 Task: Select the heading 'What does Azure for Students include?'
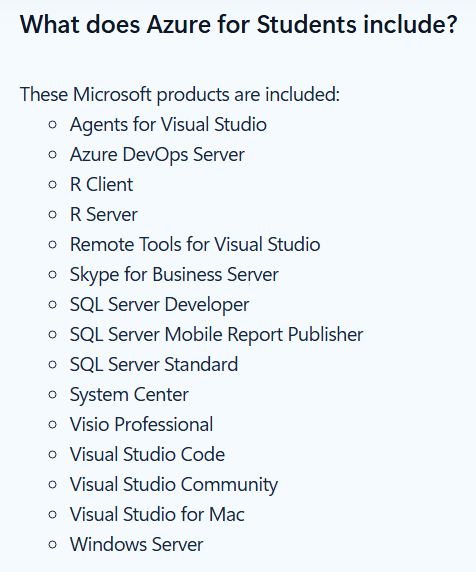coord(239,24)
